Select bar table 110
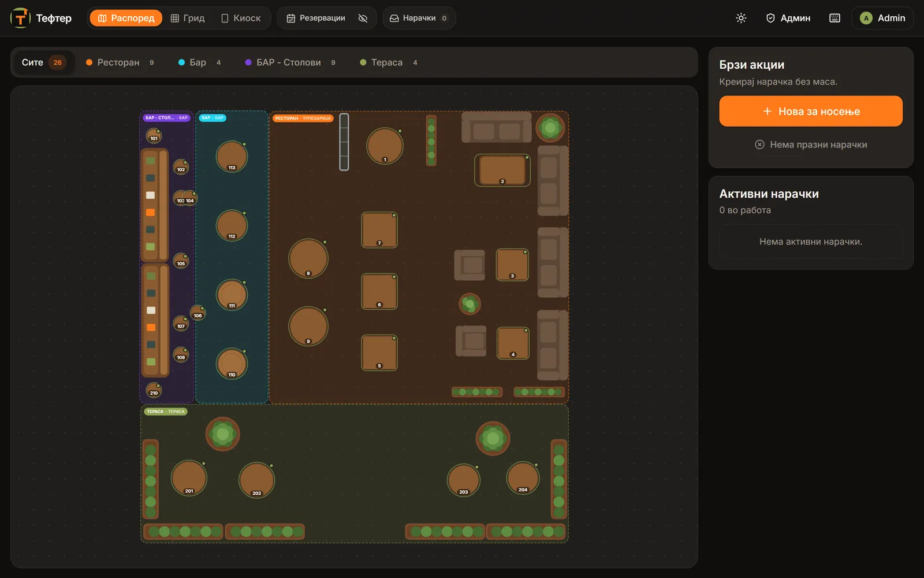This screenshot has height=578, width=924. click(x=232, y=364)
